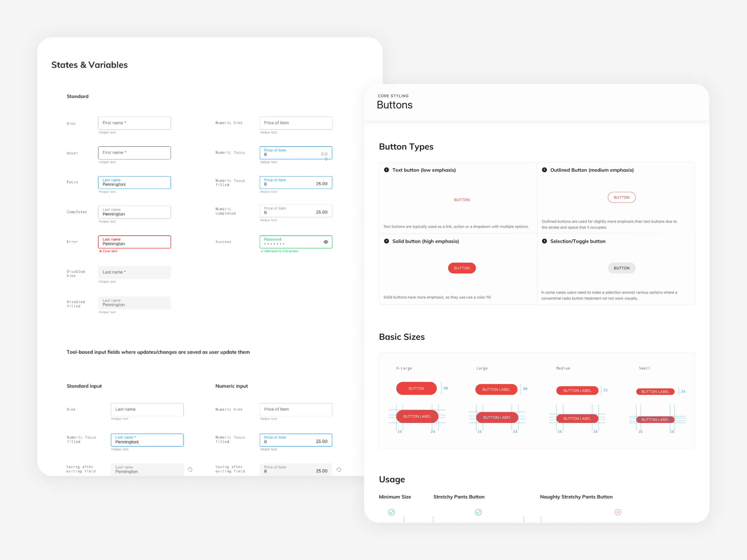
Task: Click the focused Pennington Last name field
Action: pos(134,182)
